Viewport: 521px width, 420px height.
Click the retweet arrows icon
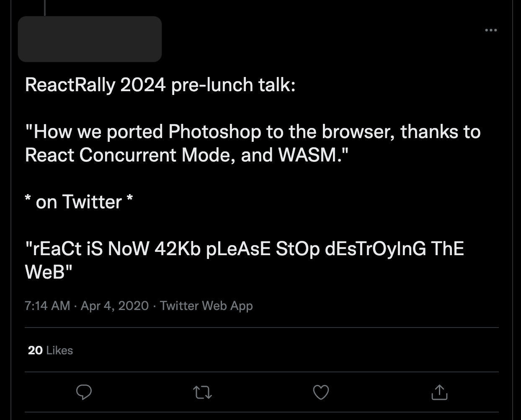point(202,392)
